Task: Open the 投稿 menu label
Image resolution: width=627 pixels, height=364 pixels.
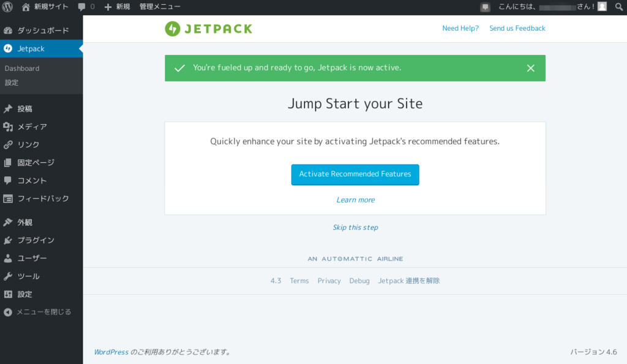Action: (24, 109)
